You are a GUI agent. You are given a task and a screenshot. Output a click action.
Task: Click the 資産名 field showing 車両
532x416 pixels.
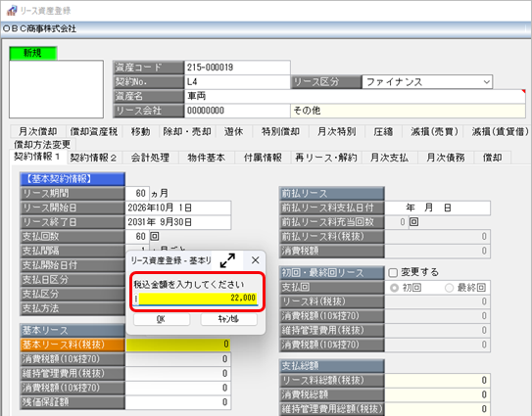point(355,96)
